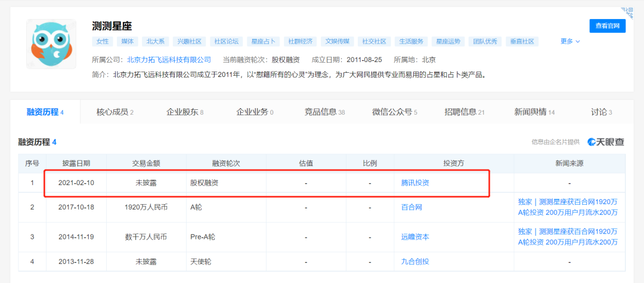Select the 社区论坛 tag
The width and height of the screenshot is (644, 283).
pos(227,42)
